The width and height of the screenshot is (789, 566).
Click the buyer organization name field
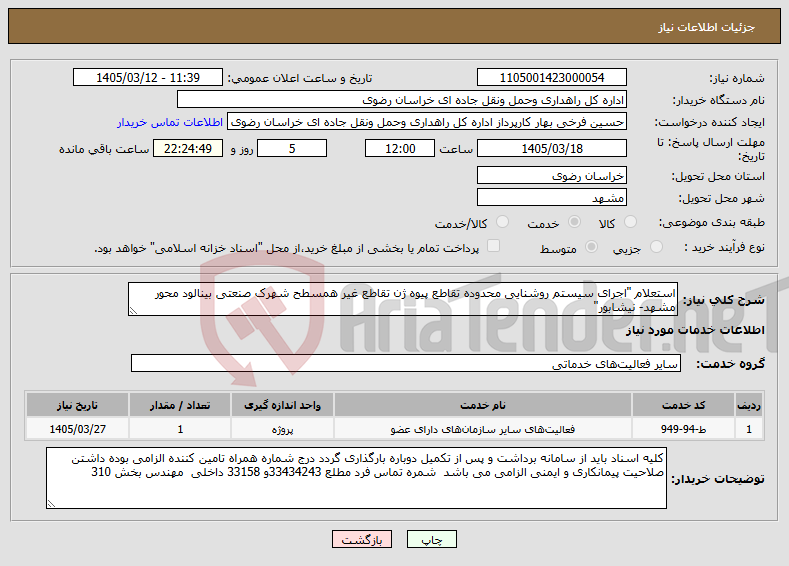(x=402, y=100)
